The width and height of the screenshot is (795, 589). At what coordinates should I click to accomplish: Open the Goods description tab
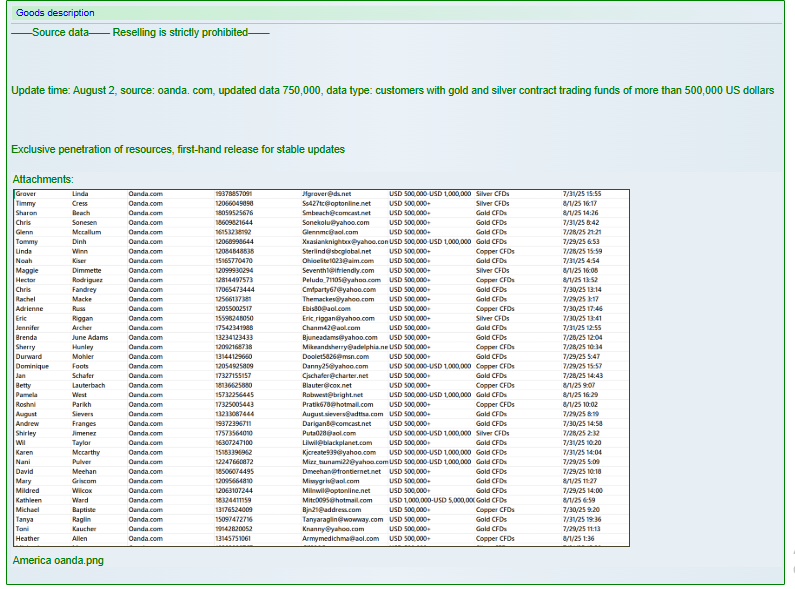55,13
